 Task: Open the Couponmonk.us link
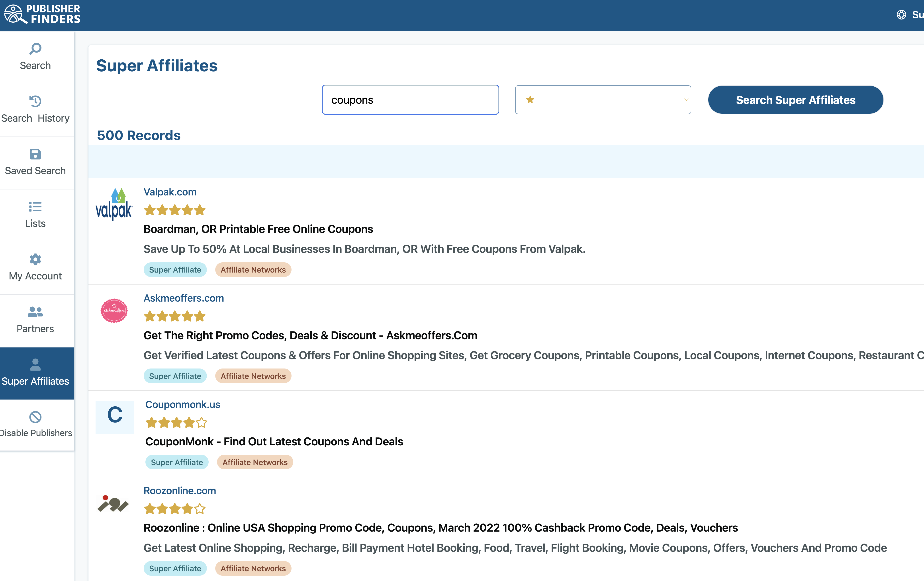pyautogui.click(x=183, y=405)
